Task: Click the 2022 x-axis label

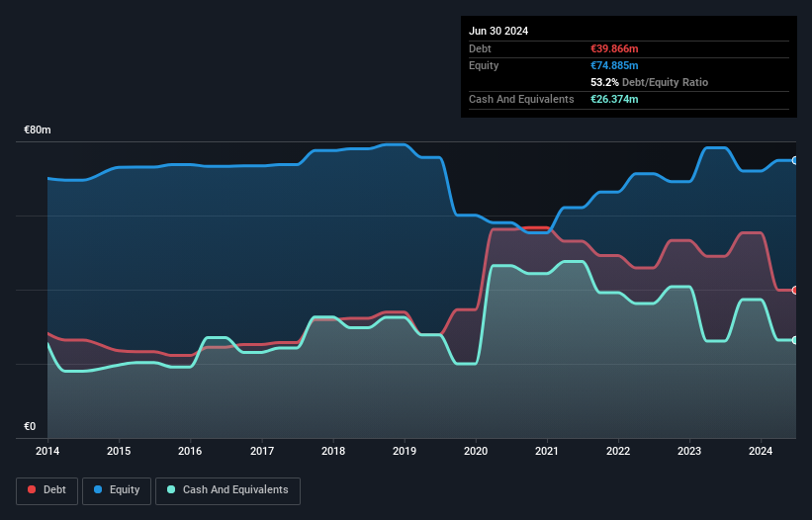Action: 618,451
